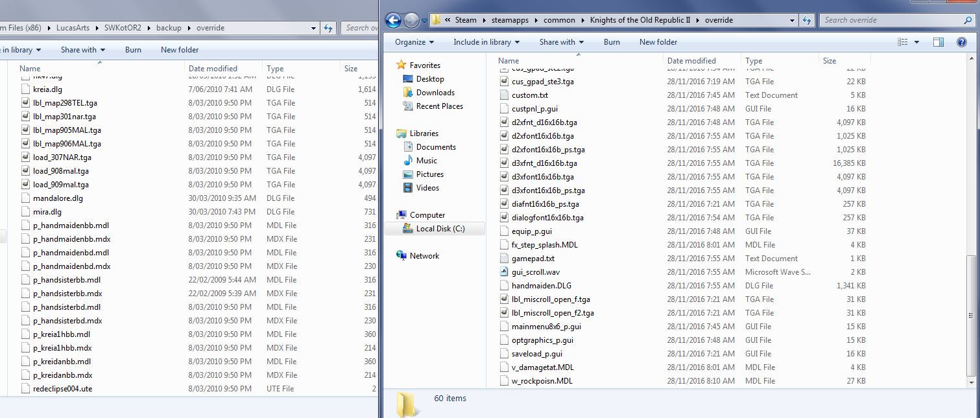Select lbl_miscroll_open_f.tga file icon
980x418 pixels.
click(505, 299)
